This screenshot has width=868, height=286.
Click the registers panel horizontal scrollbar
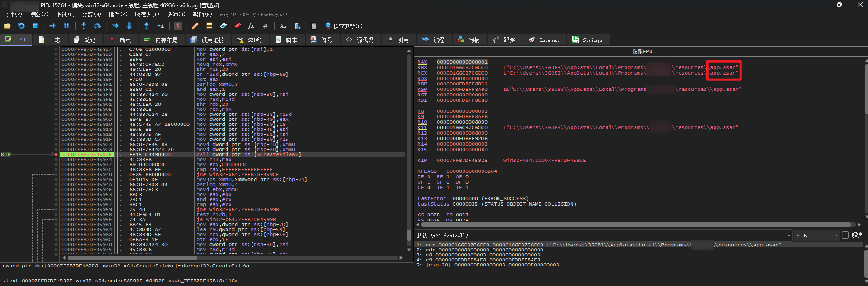(636, 225)
